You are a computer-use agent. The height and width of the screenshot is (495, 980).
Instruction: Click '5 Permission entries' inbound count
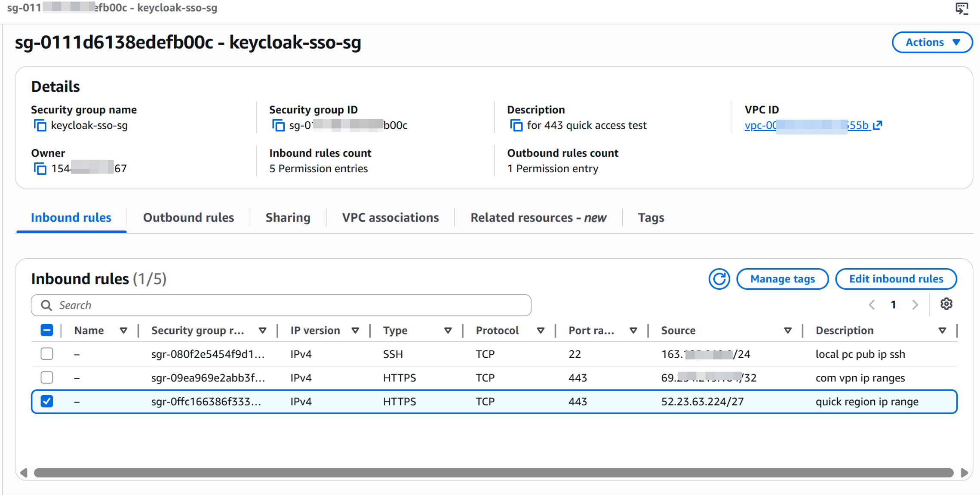(x=319, y=169)
